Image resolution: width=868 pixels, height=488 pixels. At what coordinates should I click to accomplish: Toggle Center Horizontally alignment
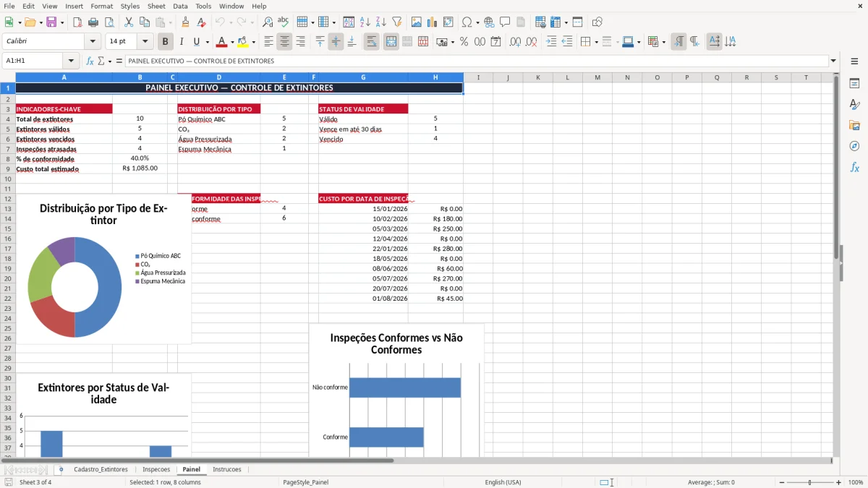click(284, 42)
